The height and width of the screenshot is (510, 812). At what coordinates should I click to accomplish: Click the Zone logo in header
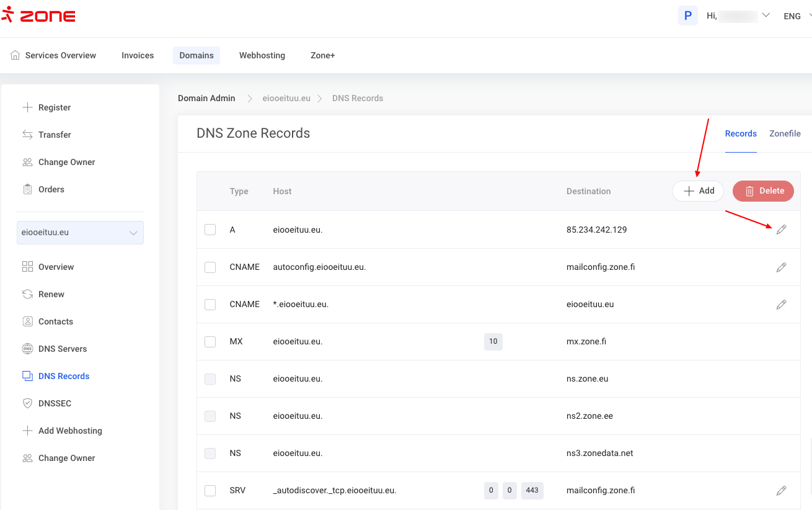[x=38, y=16]
